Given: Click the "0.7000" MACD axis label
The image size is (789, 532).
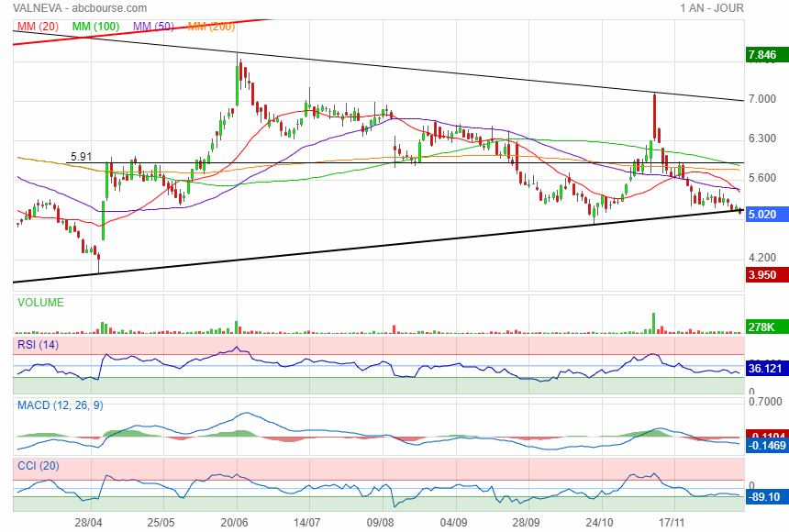Looking at the screenshot, I should (x=765, y=402).
